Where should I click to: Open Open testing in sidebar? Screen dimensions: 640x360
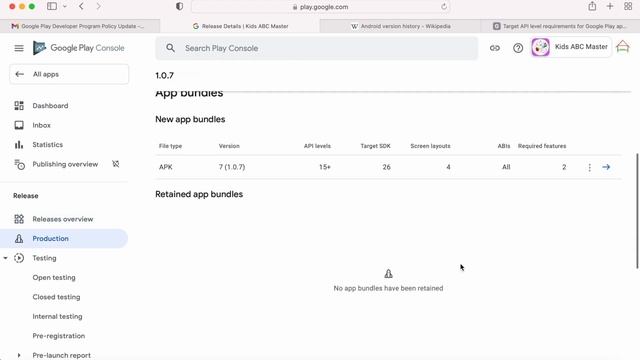(54, 278)
